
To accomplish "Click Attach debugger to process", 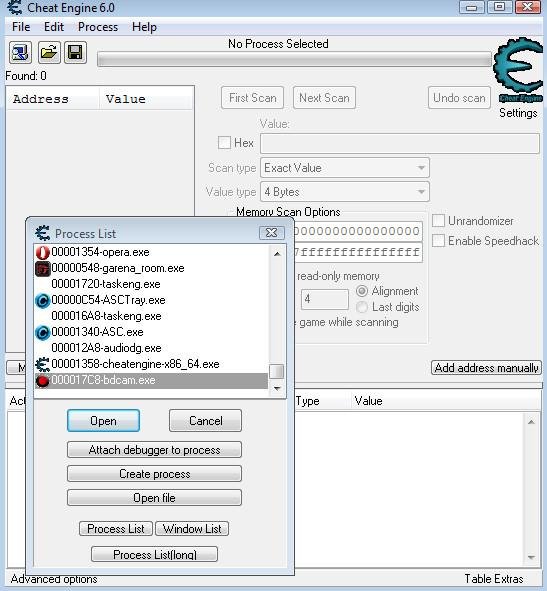I will [154, 450].
